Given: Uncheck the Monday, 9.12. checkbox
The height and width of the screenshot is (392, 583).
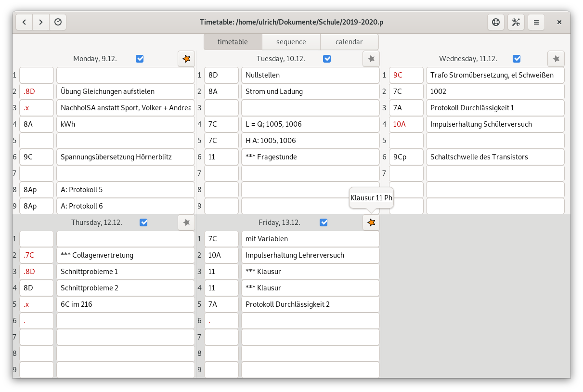Looking at the screenshot, I should tap(140, 59).
